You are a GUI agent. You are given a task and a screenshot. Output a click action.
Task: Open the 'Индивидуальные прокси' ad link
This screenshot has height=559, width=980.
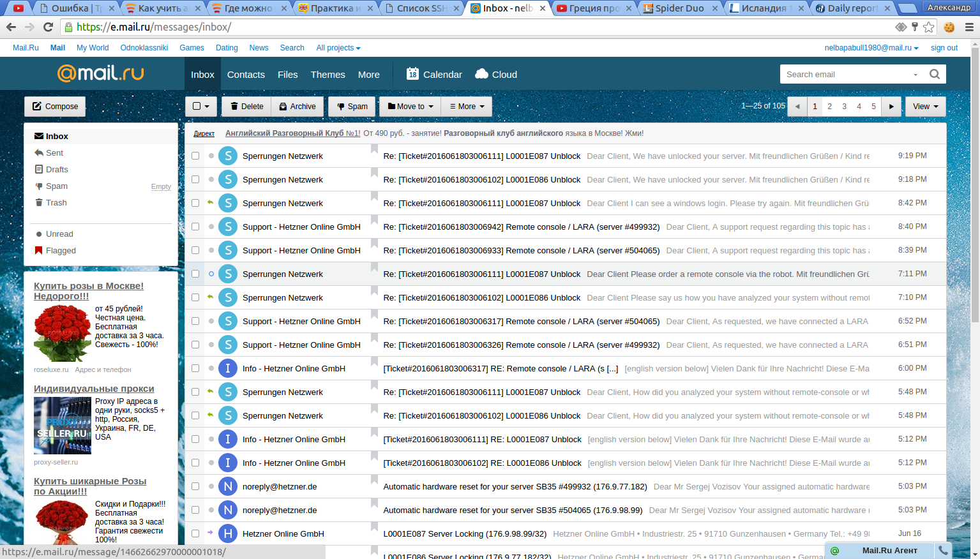pos(94,389)
